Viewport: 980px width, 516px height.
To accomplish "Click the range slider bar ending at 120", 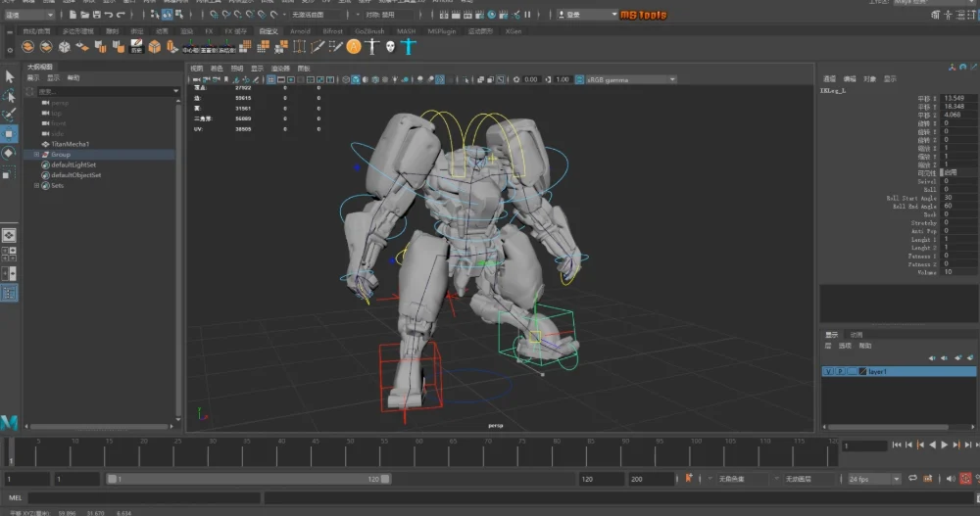I will [x=249, y=479].
